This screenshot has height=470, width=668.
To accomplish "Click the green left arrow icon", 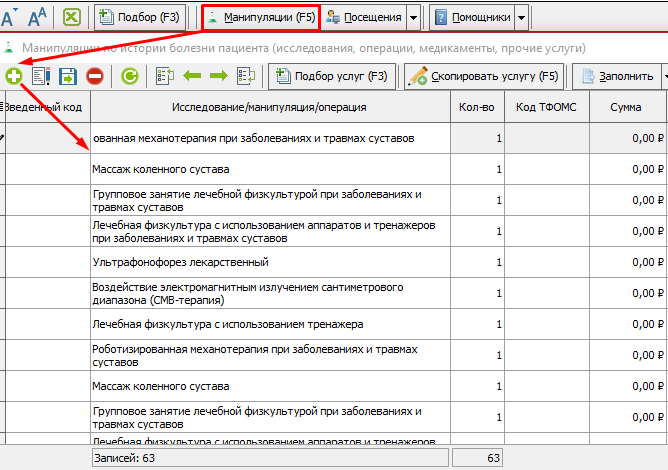I will [x=192, y=75].
